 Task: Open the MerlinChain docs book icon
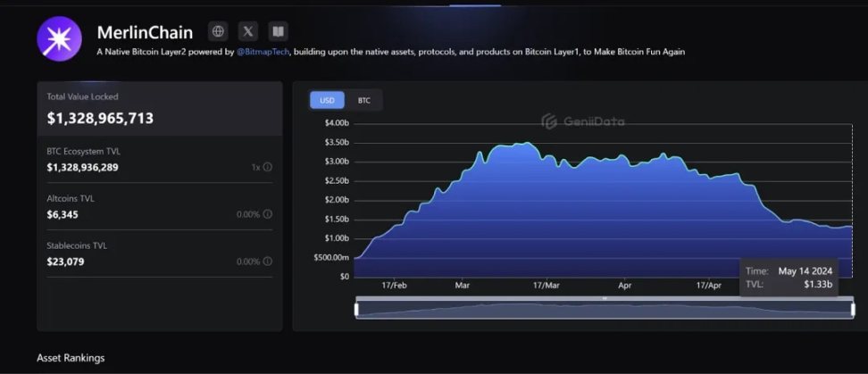pyautogui.click(x=278, y=31)
